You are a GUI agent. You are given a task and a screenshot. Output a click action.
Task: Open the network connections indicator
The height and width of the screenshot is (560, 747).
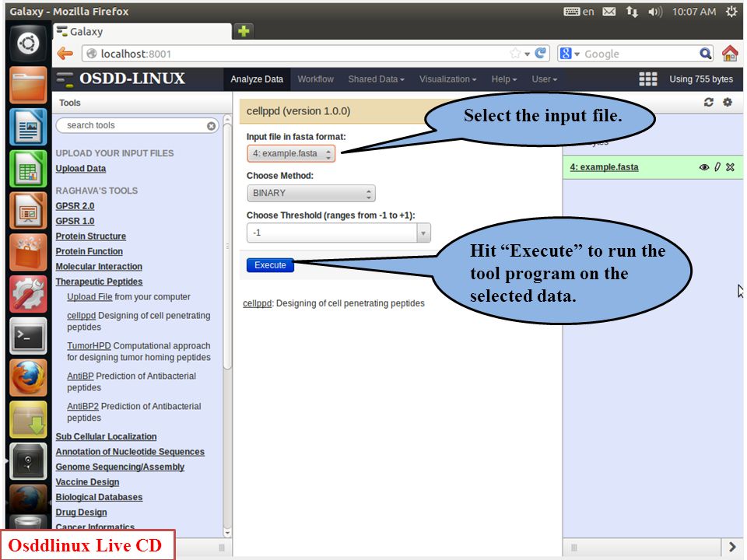click(x=632, y=12)
